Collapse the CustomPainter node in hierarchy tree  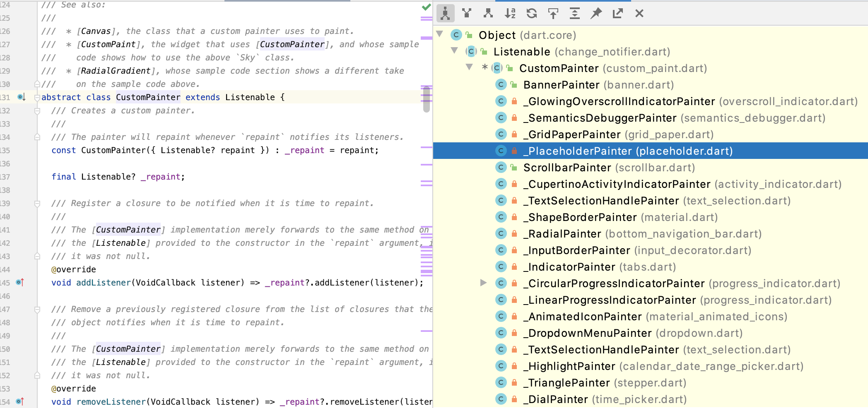[x=468, y=68]
